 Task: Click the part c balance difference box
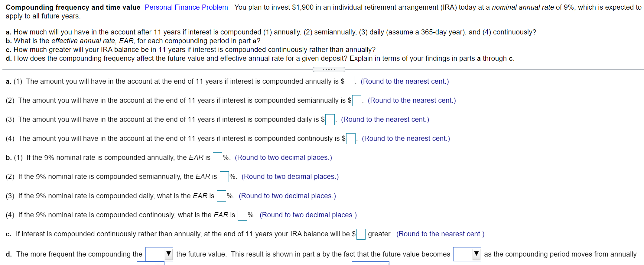point(361,234)
